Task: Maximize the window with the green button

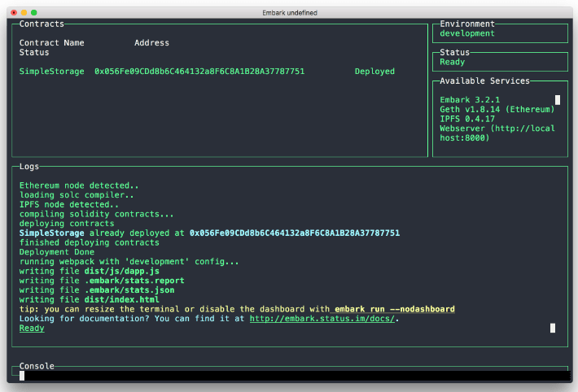Action: pyautogui.click(x=34, y=13)
